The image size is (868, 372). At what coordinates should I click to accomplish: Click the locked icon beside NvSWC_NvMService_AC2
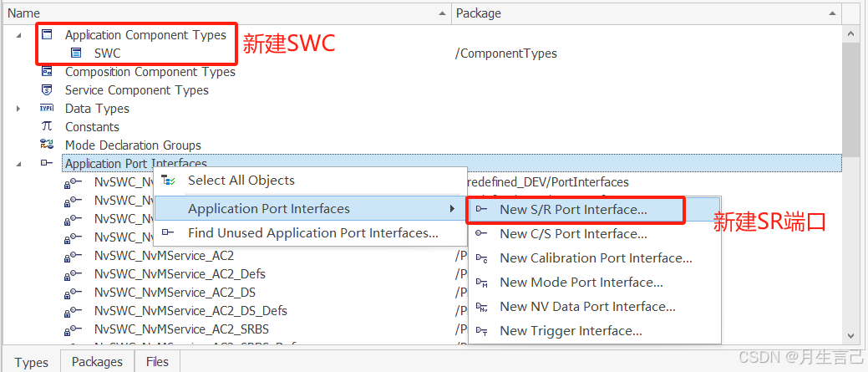[73, 257]
